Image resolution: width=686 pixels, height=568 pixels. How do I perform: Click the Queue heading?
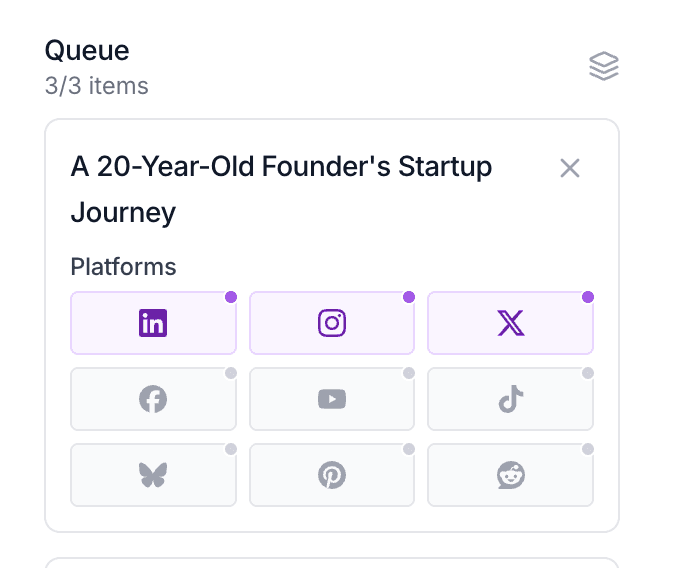87,50
